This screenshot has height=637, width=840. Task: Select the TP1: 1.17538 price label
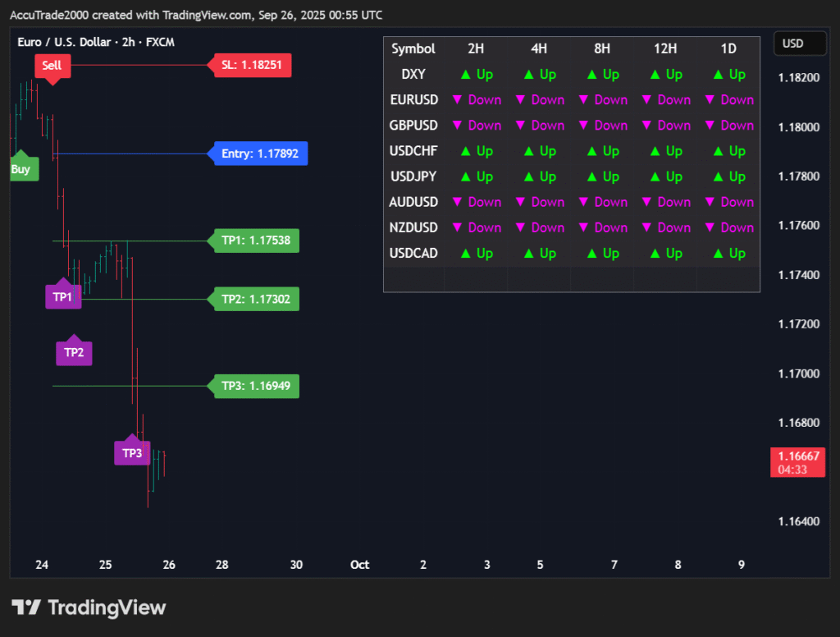[x=254, y=241]
